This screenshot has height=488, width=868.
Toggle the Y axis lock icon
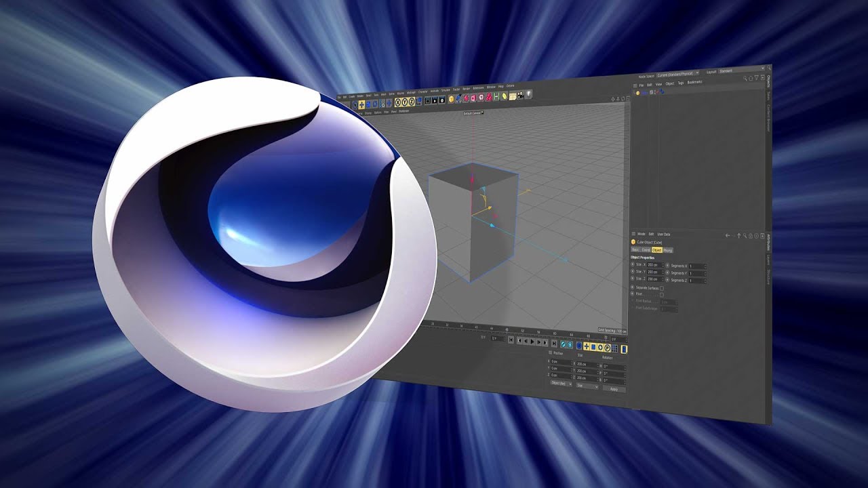click(405, 102)
